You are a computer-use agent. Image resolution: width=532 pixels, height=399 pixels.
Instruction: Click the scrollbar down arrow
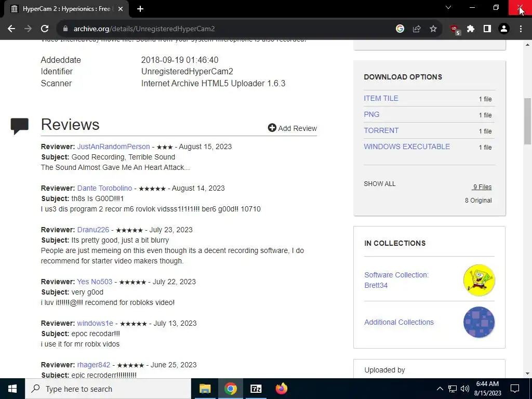tap(527, 374)
